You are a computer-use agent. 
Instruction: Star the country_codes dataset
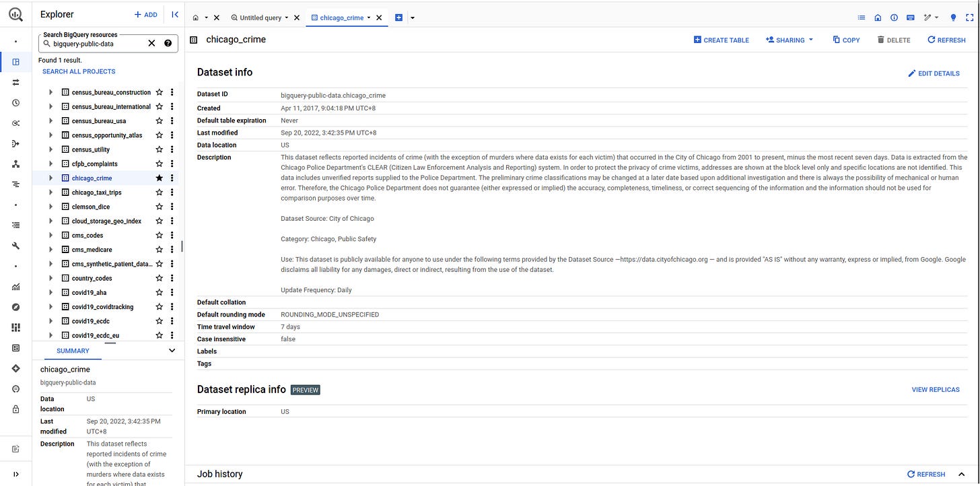pyautogui.click(x=160, y=278)
